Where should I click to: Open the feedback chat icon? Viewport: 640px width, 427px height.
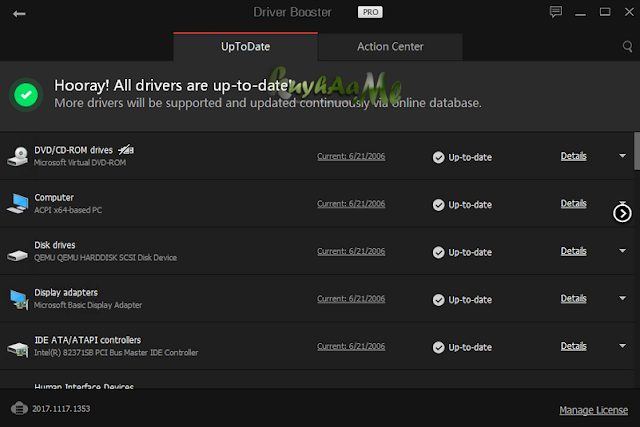click(x=556, y=12)
